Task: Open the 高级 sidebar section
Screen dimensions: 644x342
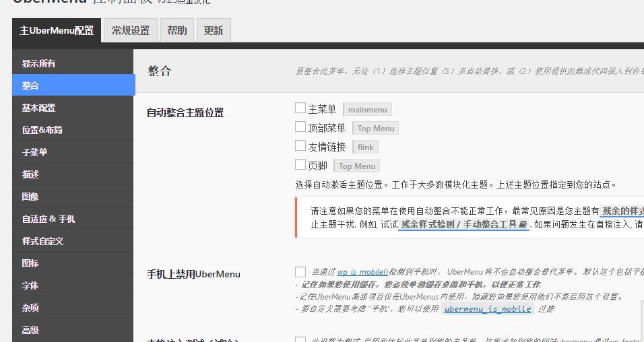Action: point(73,329)
